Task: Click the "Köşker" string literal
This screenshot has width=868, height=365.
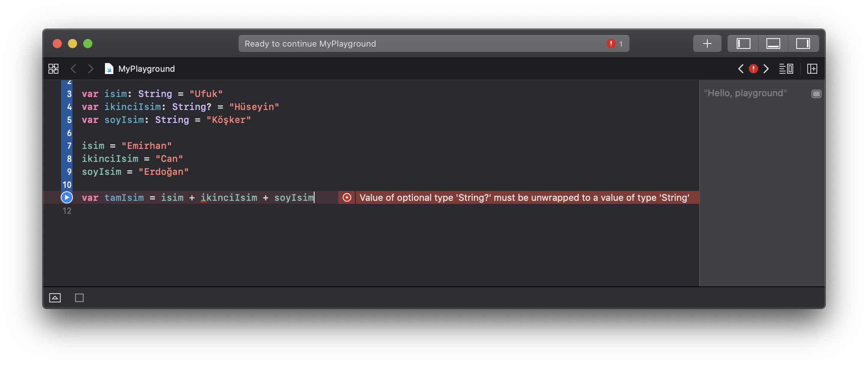Action: 229,120
